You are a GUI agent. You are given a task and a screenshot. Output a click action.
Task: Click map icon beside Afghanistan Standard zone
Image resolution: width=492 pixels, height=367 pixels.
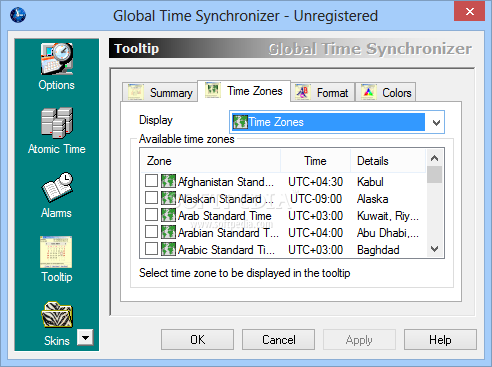(x=168, y=181)
